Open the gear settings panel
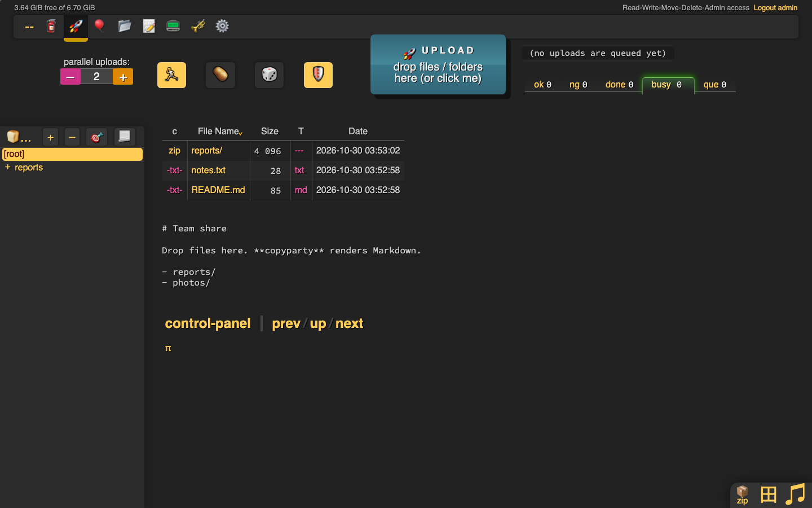This screenshot has width=812, height=508. point(222,27)
